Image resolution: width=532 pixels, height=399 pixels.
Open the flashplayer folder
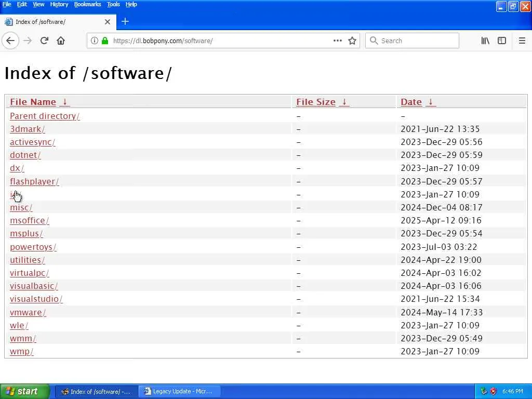tap(34, 181)
